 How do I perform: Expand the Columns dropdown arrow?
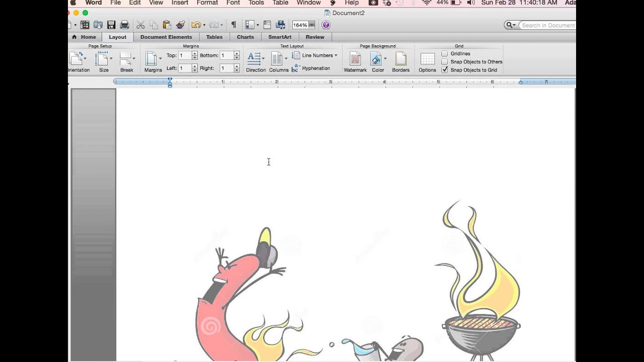pyautogui.click(x=286, y=59)
